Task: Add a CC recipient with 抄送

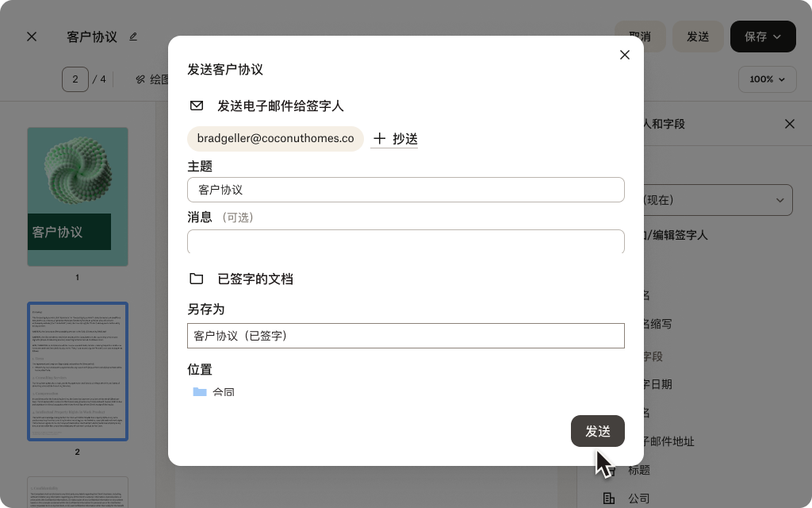Action: click(x=395, y=138)
